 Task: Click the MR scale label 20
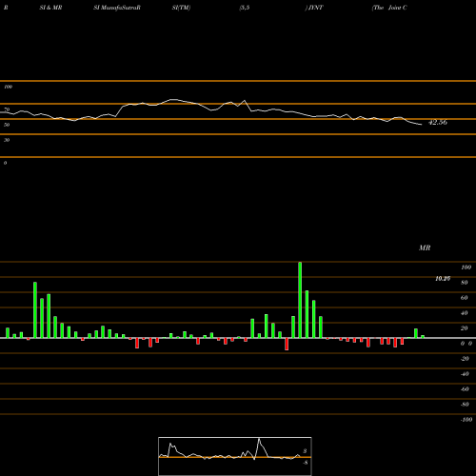[465, 328]
